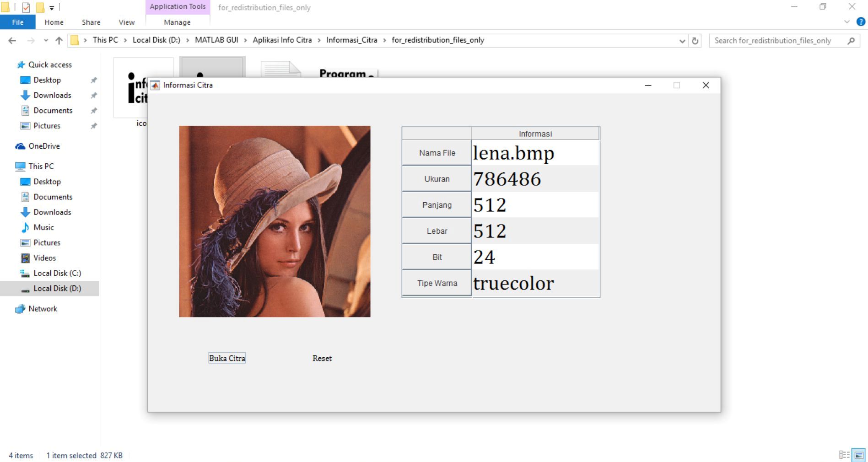Switch to details view layout

(x=844, y=455)
